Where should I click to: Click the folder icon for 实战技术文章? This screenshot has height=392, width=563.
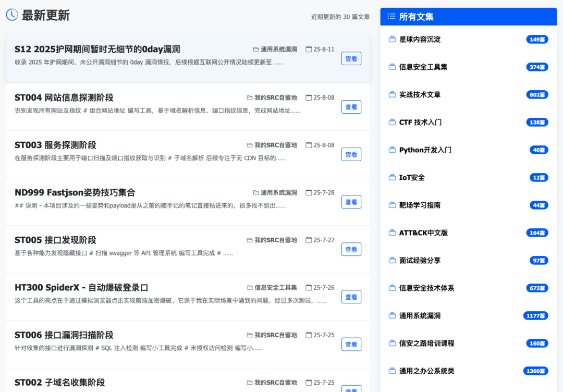pos(393,94)
